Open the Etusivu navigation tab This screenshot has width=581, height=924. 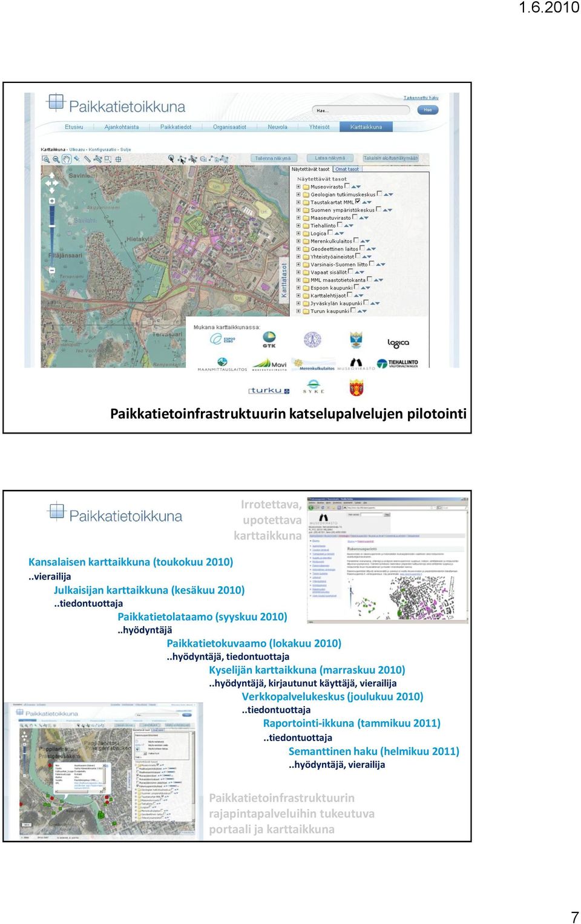pos(74,127)
